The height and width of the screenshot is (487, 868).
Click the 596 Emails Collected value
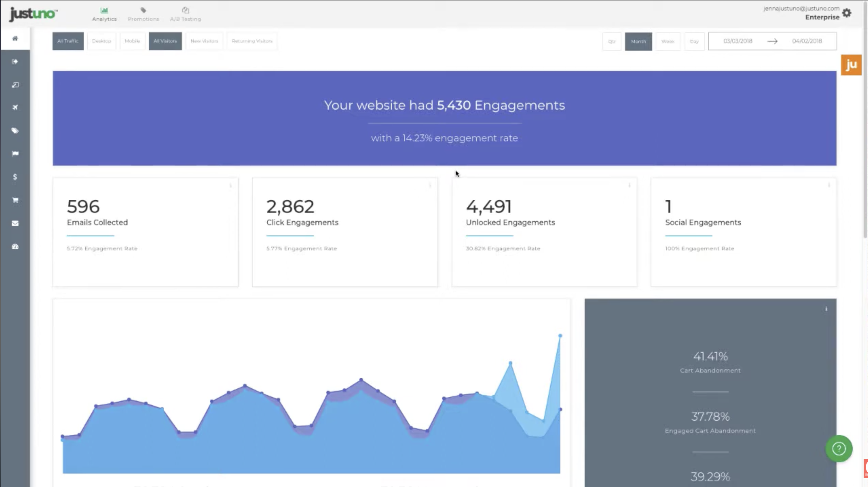[x=83, y=206]
